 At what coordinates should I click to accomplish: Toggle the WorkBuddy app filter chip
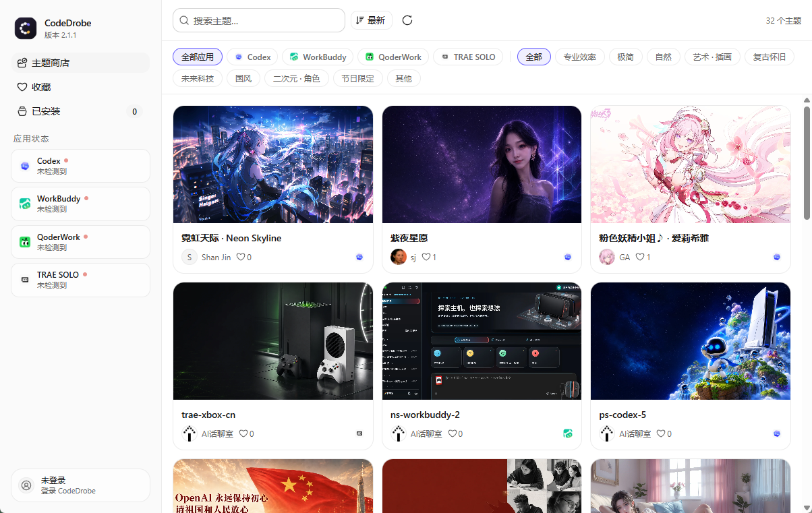(318, 57)
